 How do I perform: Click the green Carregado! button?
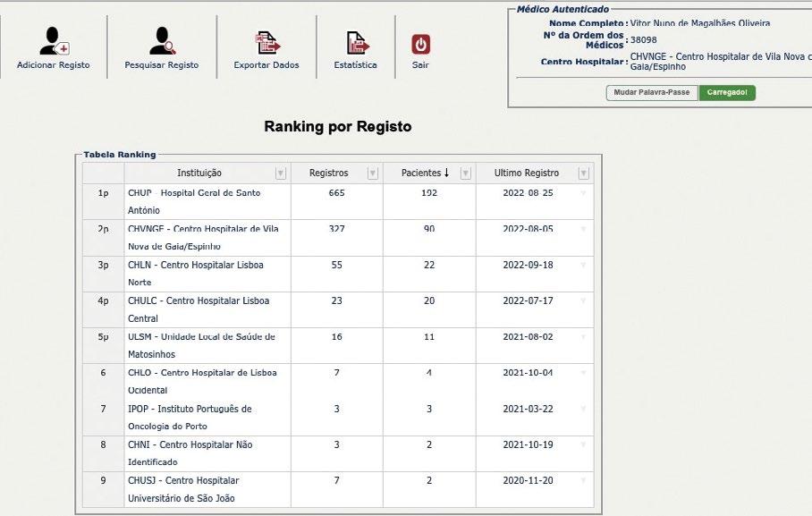pos(727,93)
